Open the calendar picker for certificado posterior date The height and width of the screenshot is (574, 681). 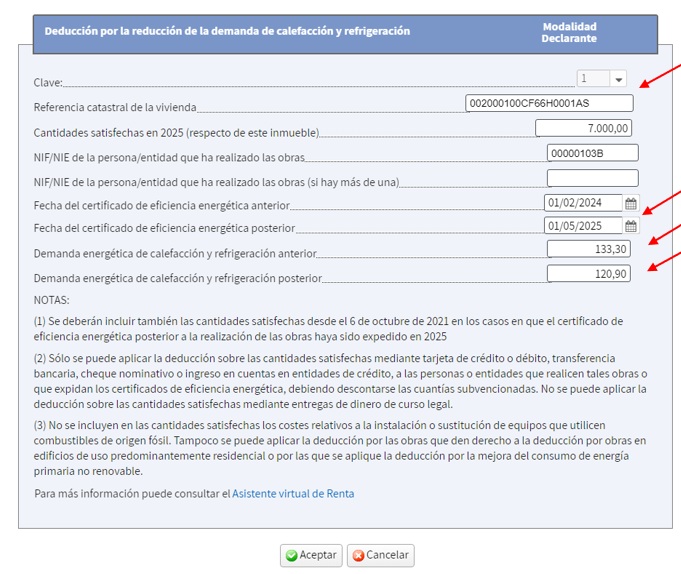tap(631, 226)
